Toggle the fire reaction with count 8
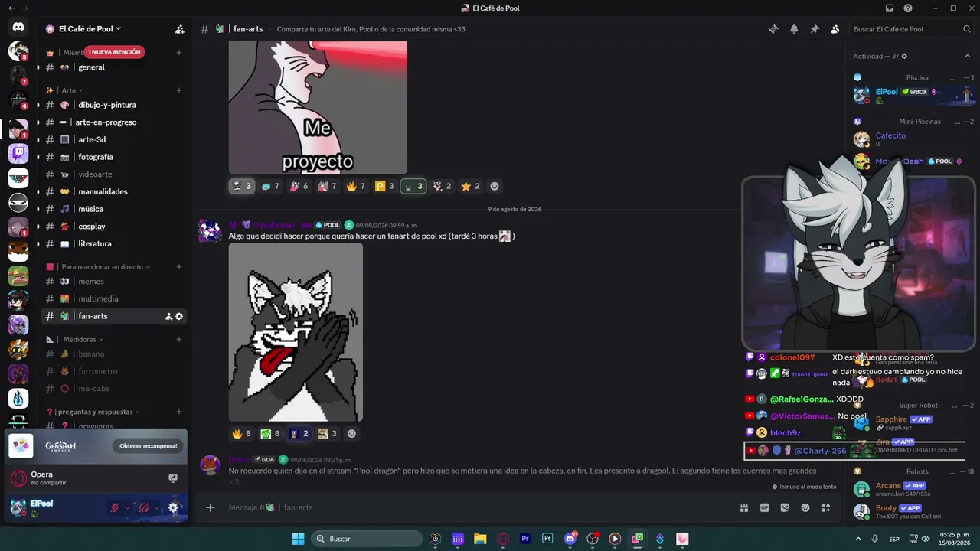The width and height of the screenshot is (980, 551). point(242,433)
